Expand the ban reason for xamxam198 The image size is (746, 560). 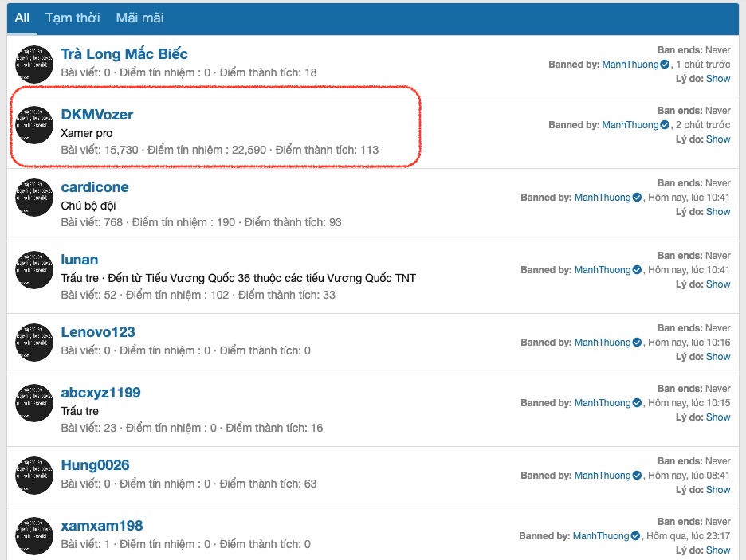click(x=718, y=550)
